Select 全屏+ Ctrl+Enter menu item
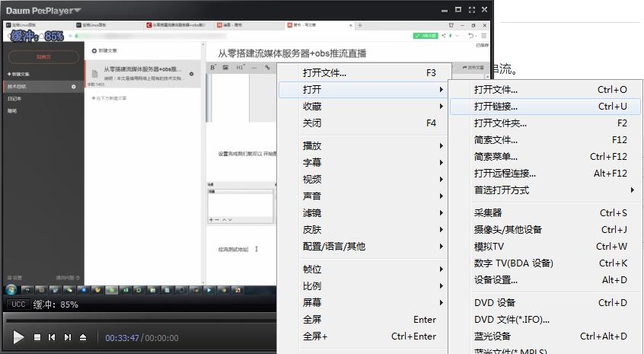The width and height of the screenshot is (644, 354). tap(363, 336)
